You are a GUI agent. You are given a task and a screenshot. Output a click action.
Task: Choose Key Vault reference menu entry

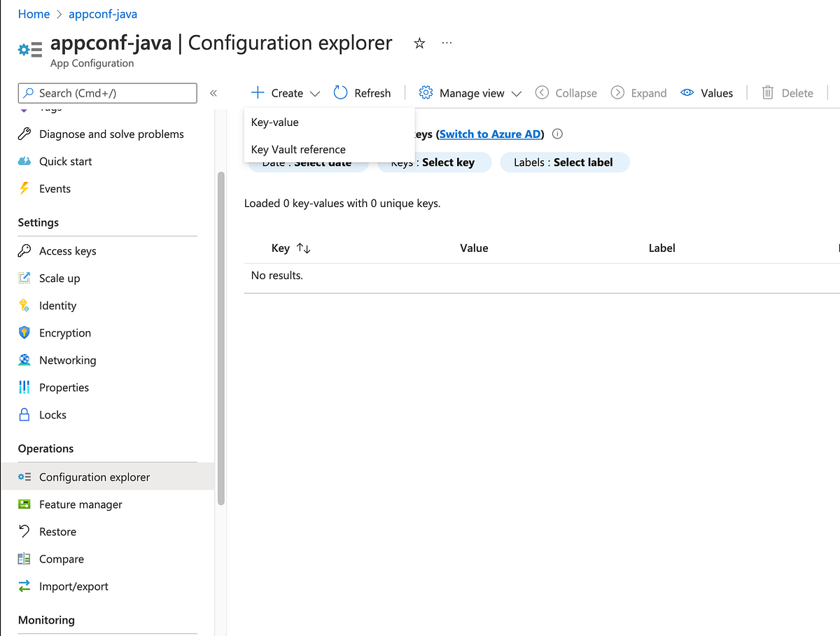tap(298, 150)
